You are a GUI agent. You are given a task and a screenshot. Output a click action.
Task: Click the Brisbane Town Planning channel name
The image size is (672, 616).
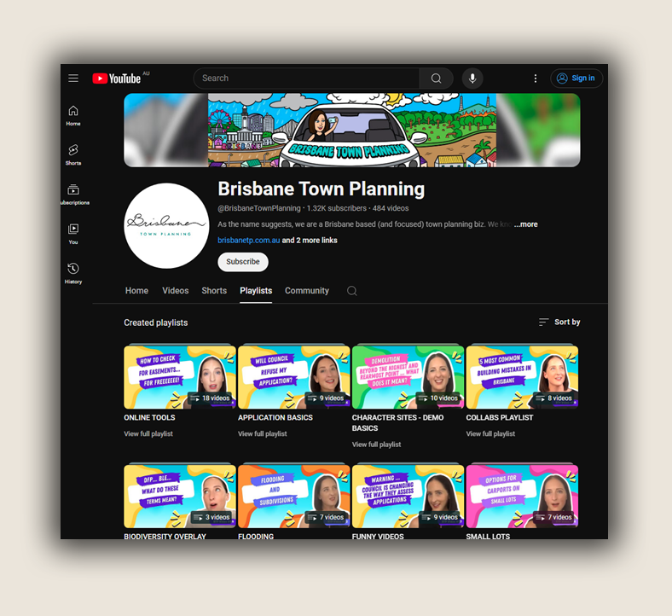coord(321,189)
